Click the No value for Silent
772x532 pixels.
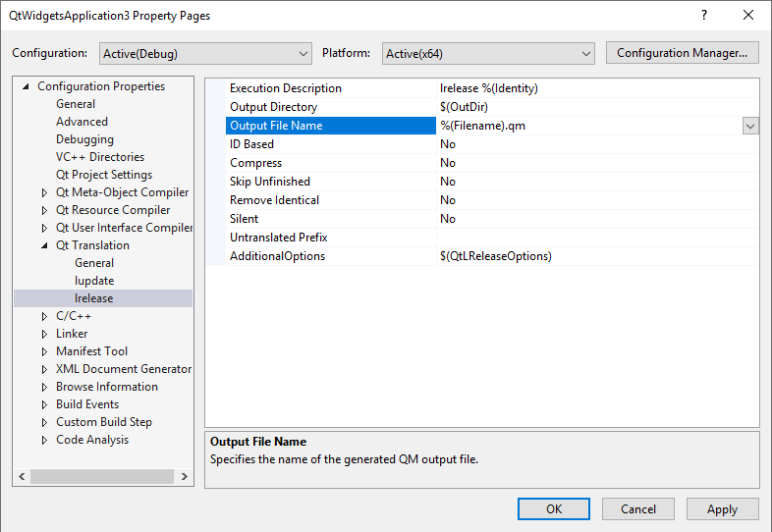(x=598, y=219)
